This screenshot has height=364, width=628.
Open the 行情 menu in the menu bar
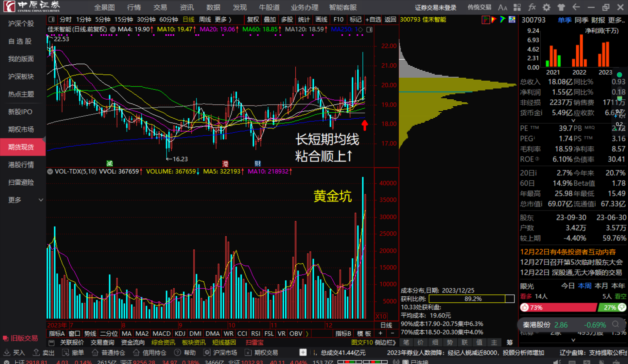click(x=133, y=7)
